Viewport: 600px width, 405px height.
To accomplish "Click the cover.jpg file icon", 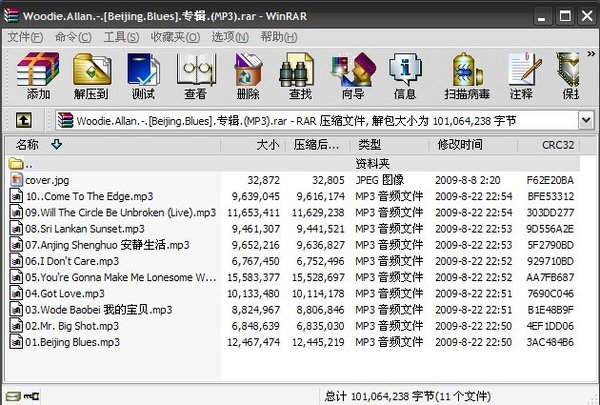I will pyautogui.click(x=16, y=180).
